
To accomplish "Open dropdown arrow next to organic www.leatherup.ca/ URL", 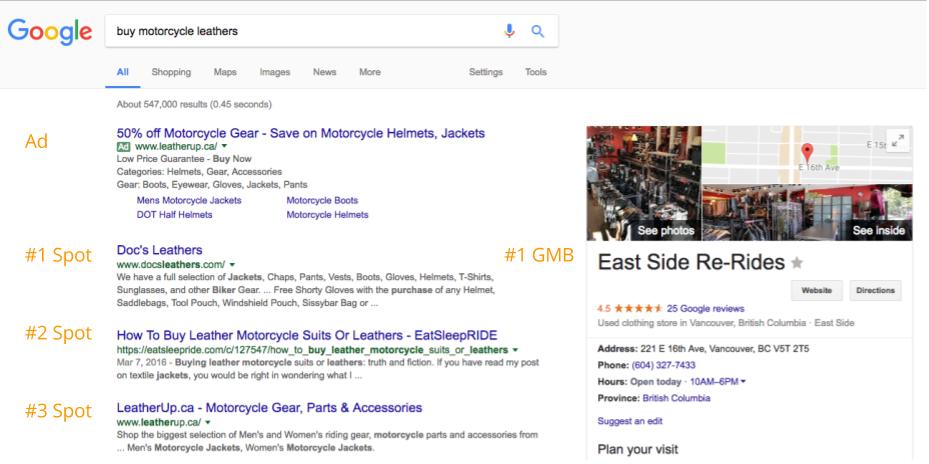I will [x=207, y=423].
